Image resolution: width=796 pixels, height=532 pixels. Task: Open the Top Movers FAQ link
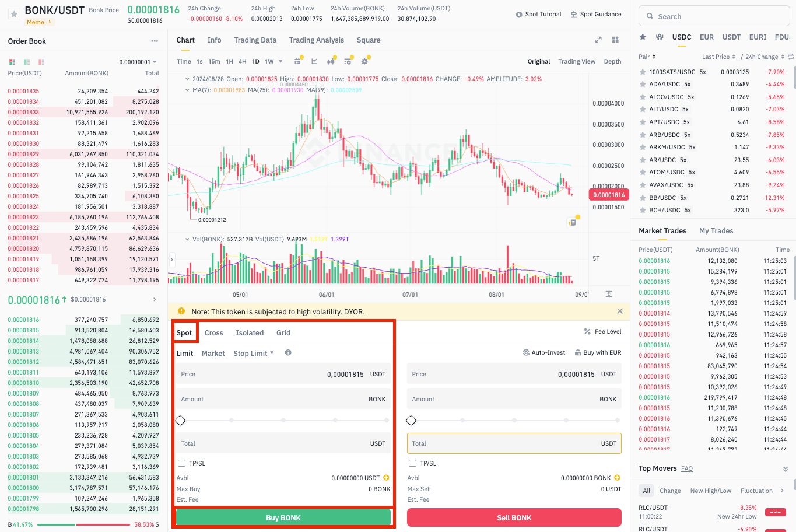coord(687,468)
